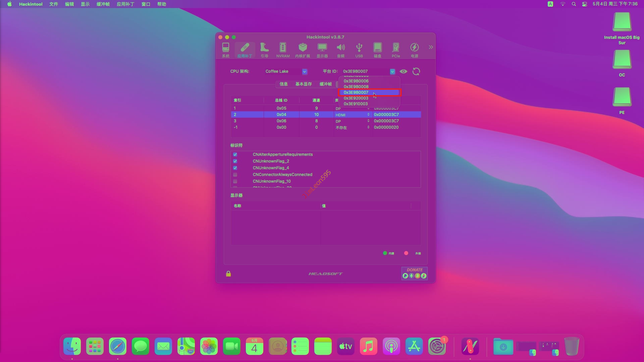Switch to the 基本显存 tab
Screen dimensions: 644x362
click(303, 84)
